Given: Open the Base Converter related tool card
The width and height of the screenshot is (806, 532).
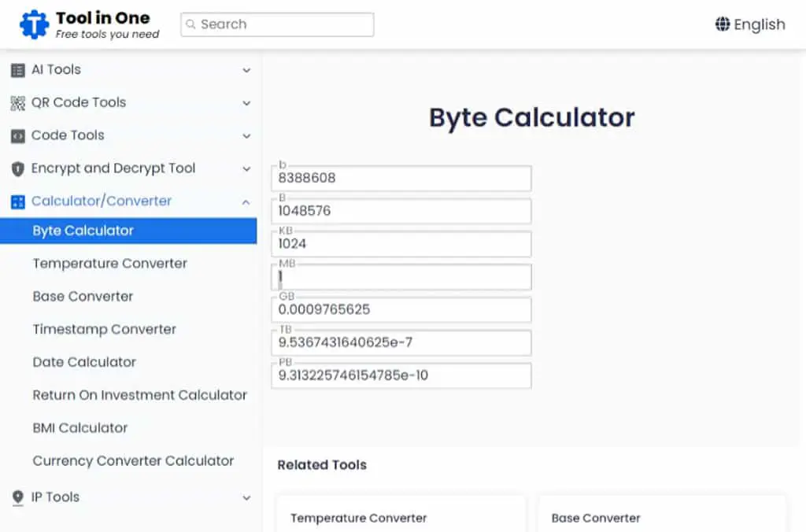Looking at the screenshot, I should pos(662,514).
